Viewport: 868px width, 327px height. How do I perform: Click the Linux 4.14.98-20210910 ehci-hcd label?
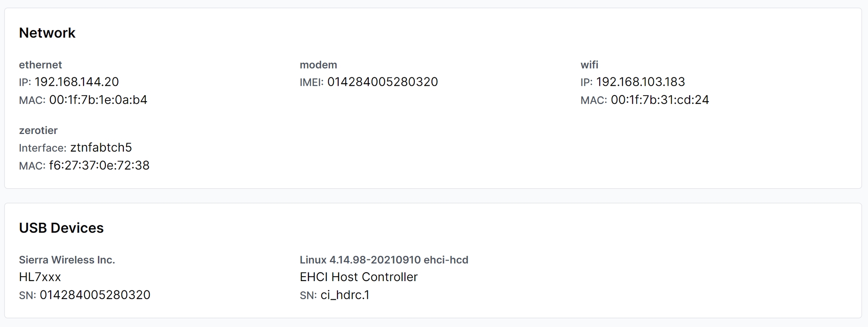[x=384, y=260]
